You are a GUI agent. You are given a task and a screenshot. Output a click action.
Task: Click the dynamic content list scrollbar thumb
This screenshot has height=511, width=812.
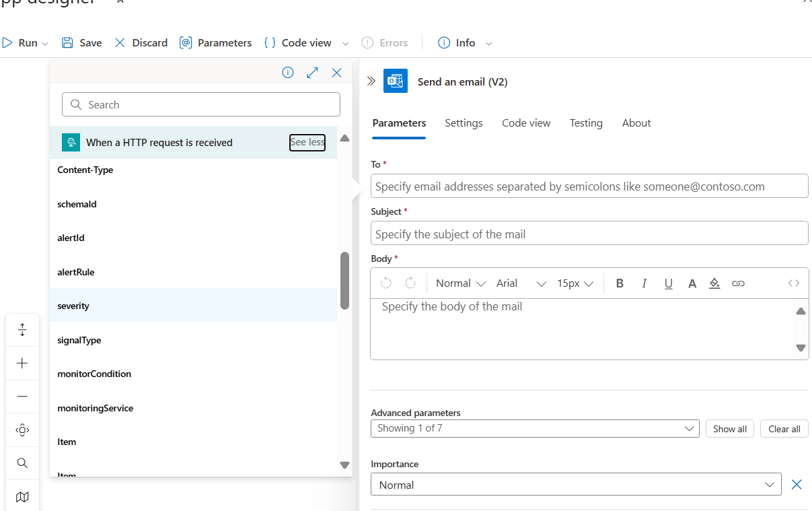click(x=344, y=280)
